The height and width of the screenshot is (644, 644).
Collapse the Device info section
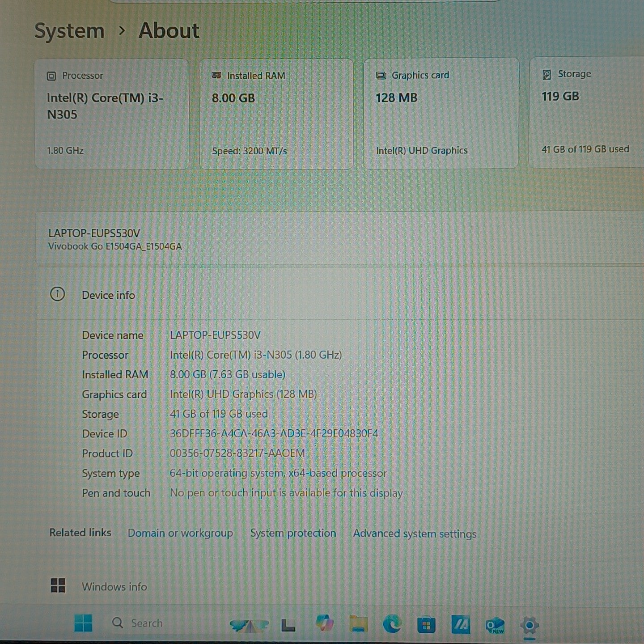[340, 295]
